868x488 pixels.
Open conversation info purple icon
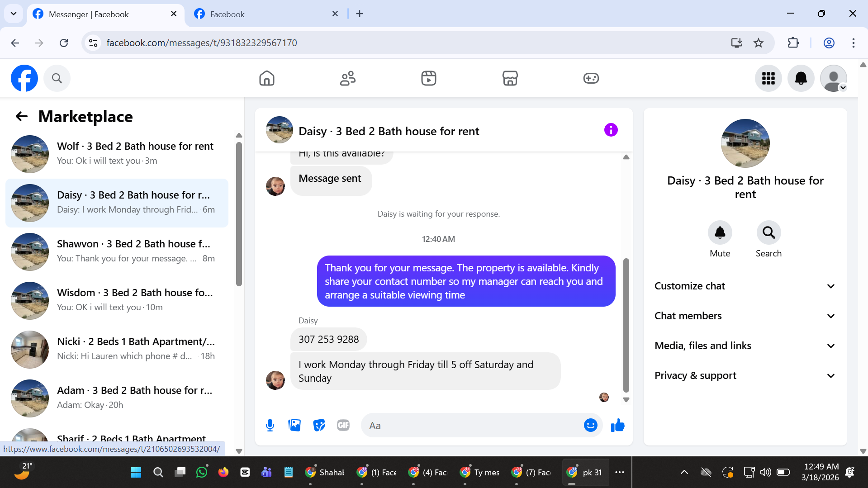click(x=611, y=130)
